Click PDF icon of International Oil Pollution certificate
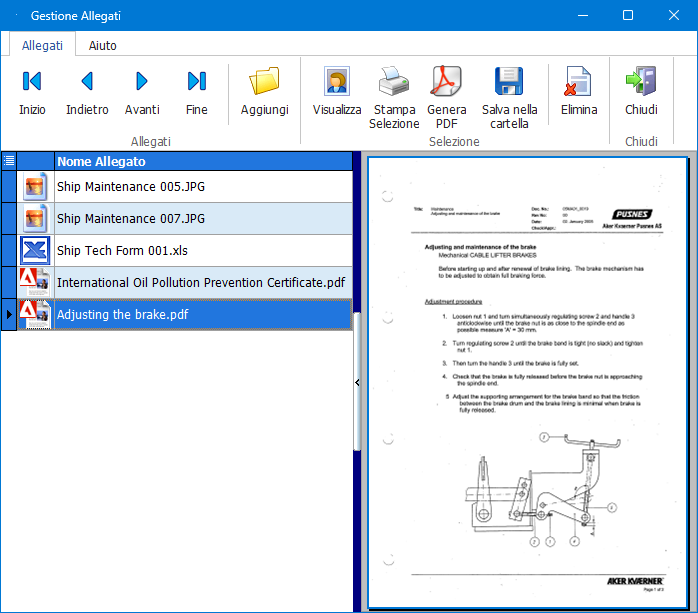This screenshot has width=698, height=613. [x=35, y=283]
